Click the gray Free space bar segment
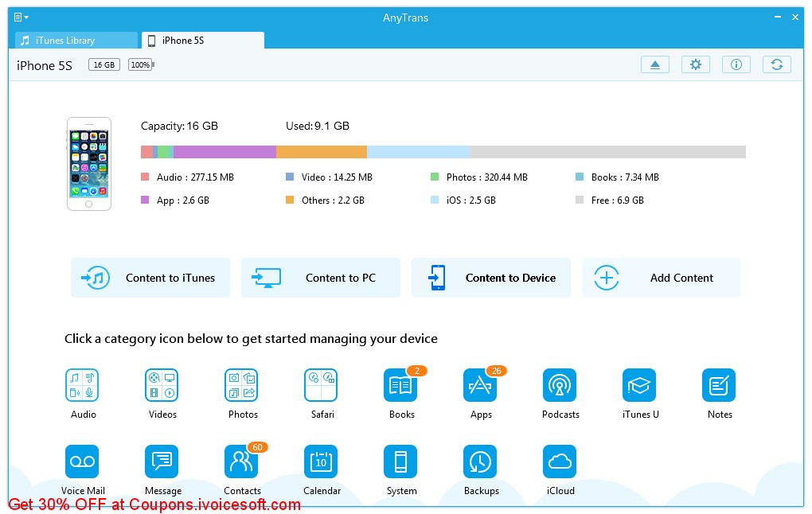This screenshot has width=812, height=514. pos(607,152)
